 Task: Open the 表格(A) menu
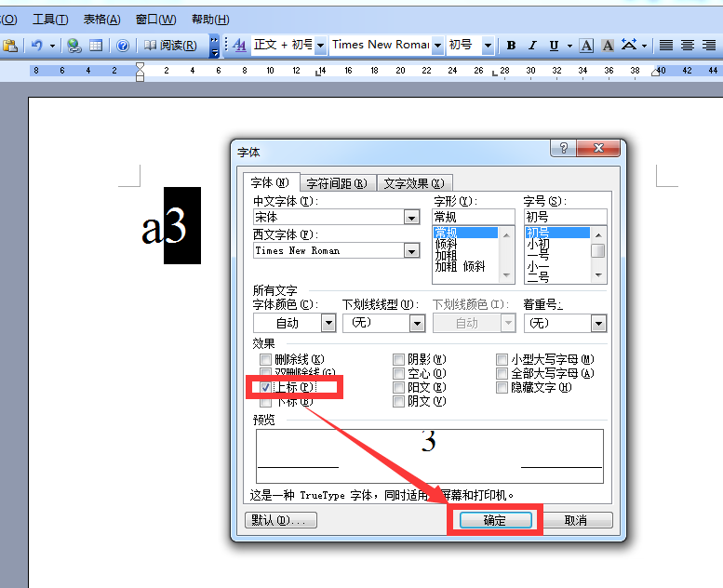[x=102, y=20]
